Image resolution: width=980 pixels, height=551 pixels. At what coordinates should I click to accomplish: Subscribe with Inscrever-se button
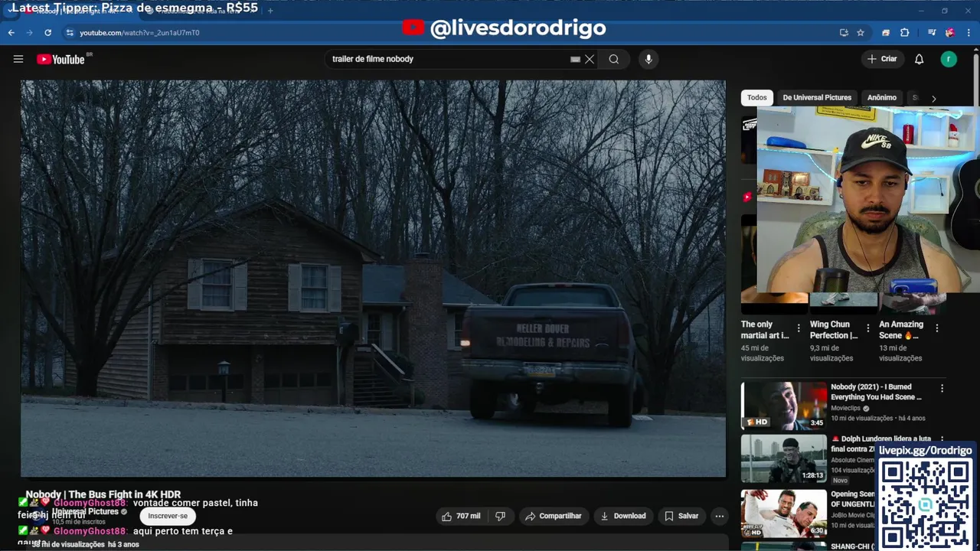168,516
